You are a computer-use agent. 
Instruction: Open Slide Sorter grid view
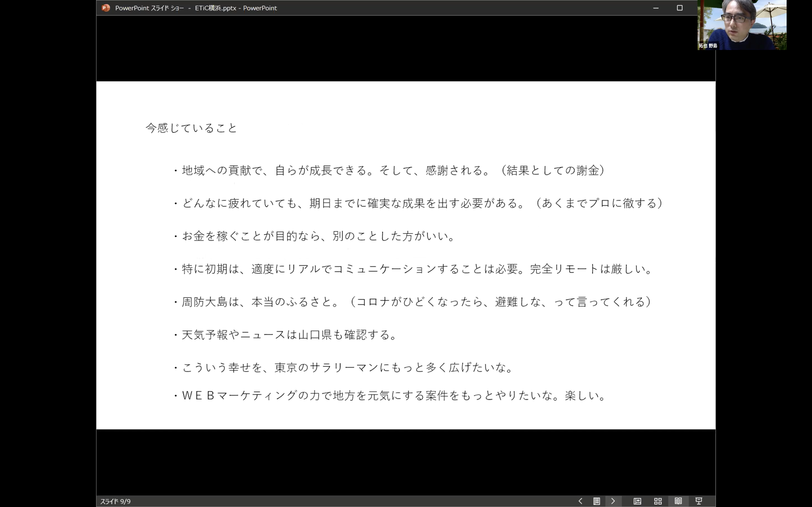pyautogui.click(x=658, y=501)
